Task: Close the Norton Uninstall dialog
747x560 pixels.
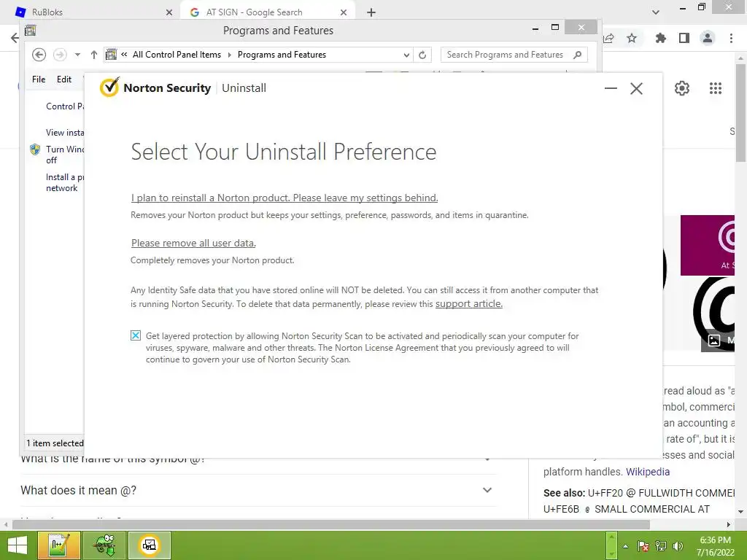Action: click(636, 88)
